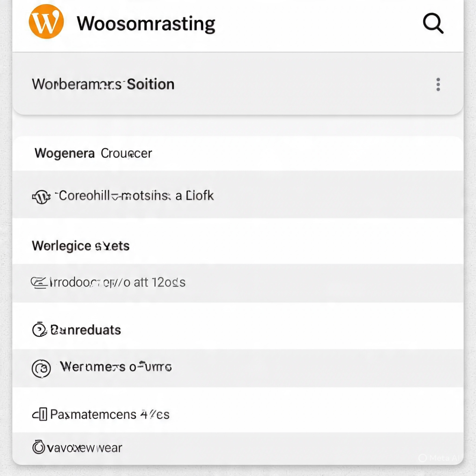Click the Meta AI watermark

(x=440, y=458)
